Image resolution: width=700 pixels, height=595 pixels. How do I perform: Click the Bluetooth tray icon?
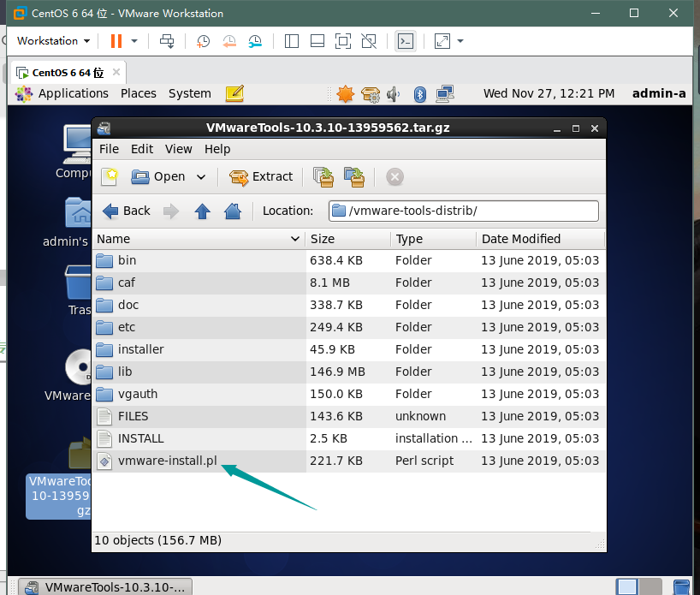[419, 94]
